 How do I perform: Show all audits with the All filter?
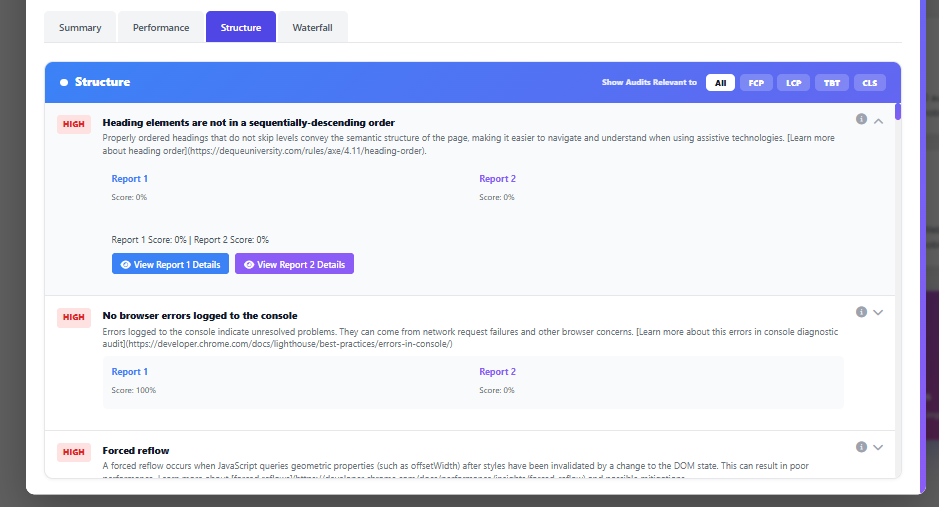(x=720, y=83)
